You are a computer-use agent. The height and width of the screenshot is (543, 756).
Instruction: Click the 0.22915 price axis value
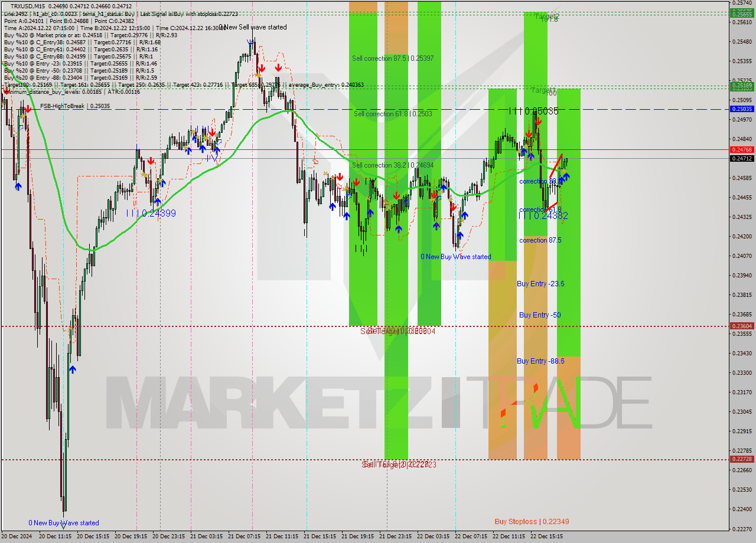(x=742, y=431)
